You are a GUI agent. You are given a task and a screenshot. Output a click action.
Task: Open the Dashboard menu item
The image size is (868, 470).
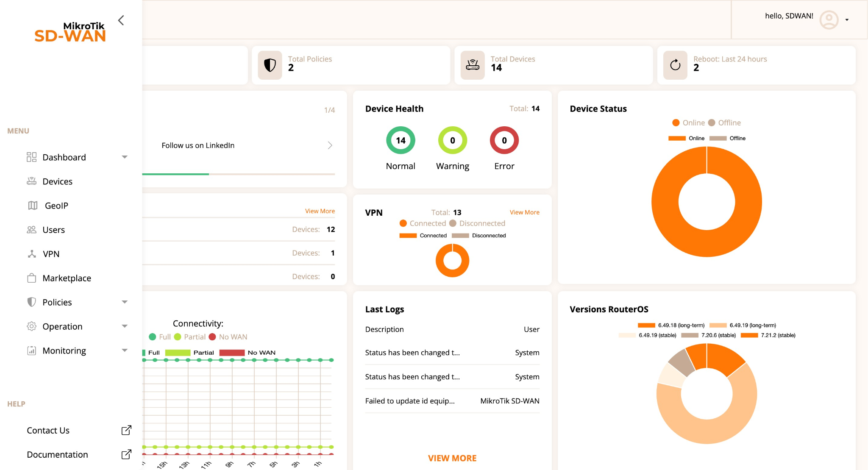click(x=64, y=157)
